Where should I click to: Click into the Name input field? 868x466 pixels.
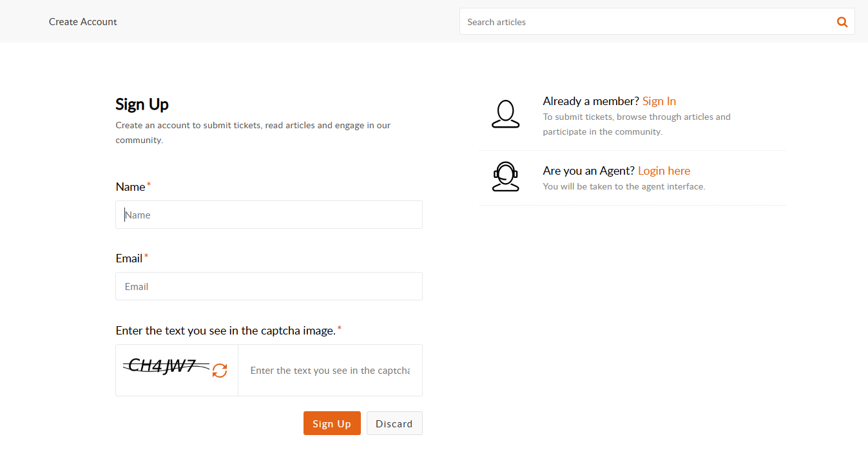269,215
